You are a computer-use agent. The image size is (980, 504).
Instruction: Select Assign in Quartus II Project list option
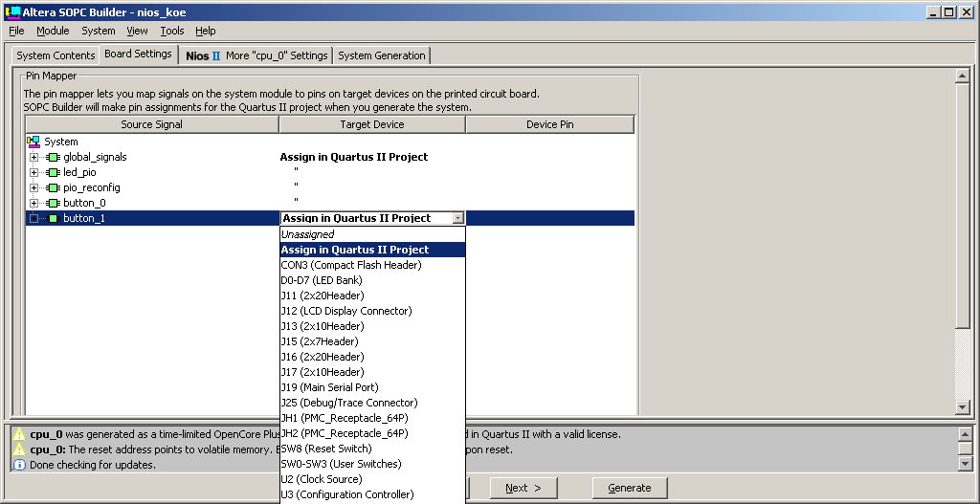tap(372, 250)
